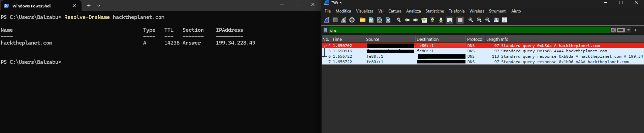Save the capture file icon
This screenshot has width=644, height=133.
coord(371,20)
